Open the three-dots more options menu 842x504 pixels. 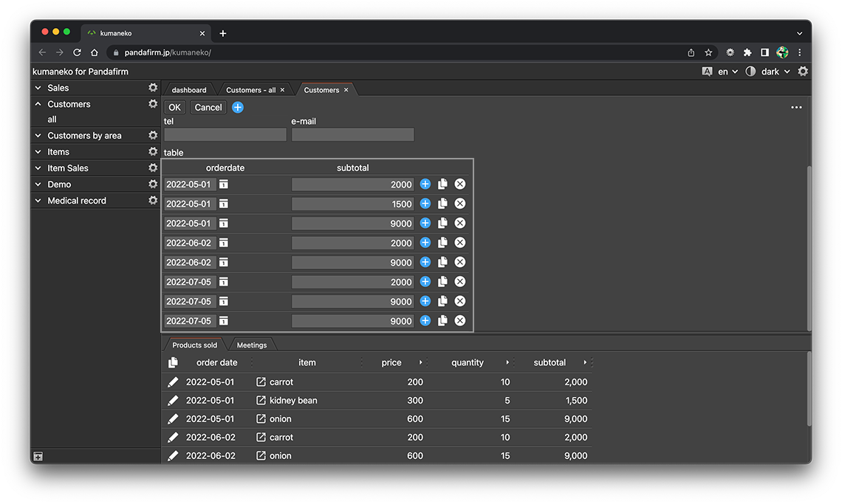(796, 108)
